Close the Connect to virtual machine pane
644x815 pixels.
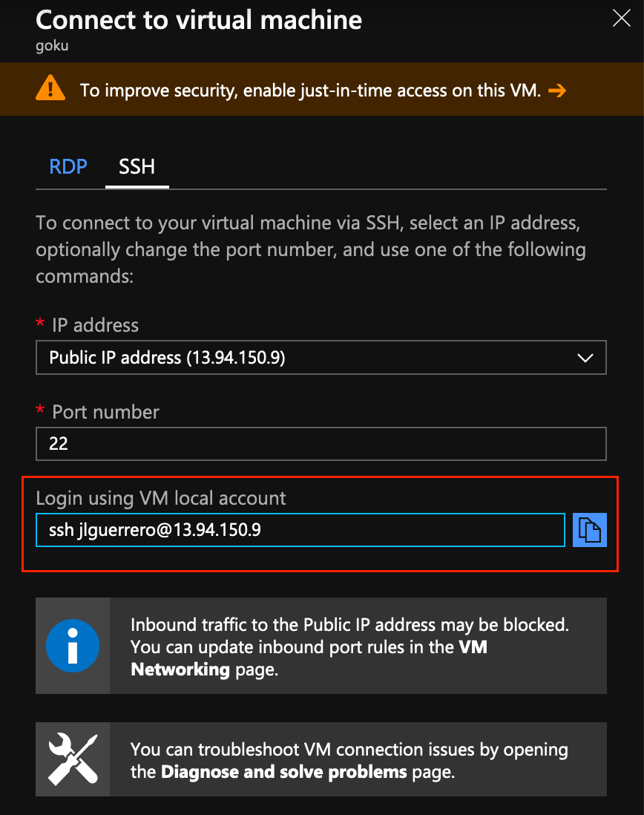(621, 19)
